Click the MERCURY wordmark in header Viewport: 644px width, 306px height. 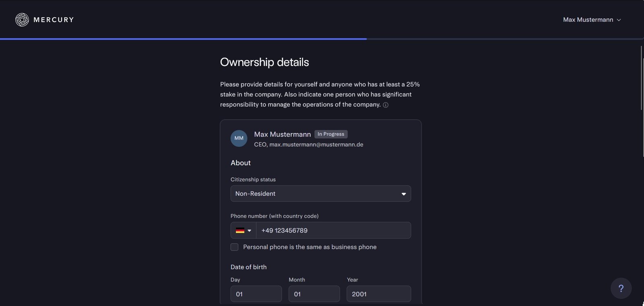(x=54, y=20)
